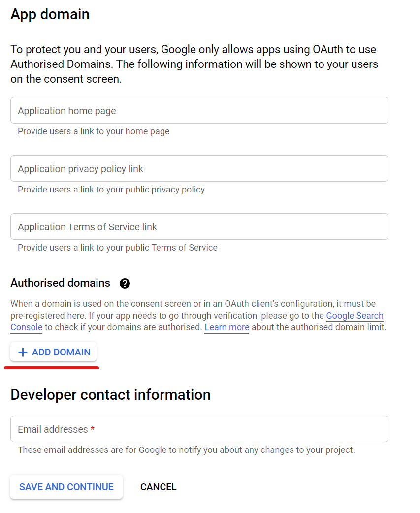Viewport: 420px width, 513px height.
Task: Click the privacy policy helper text
Action: (x=111, y=190)
